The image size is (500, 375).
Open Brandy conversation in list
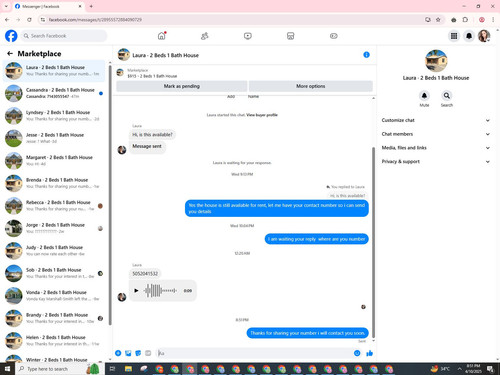click(x=54, y=318)
